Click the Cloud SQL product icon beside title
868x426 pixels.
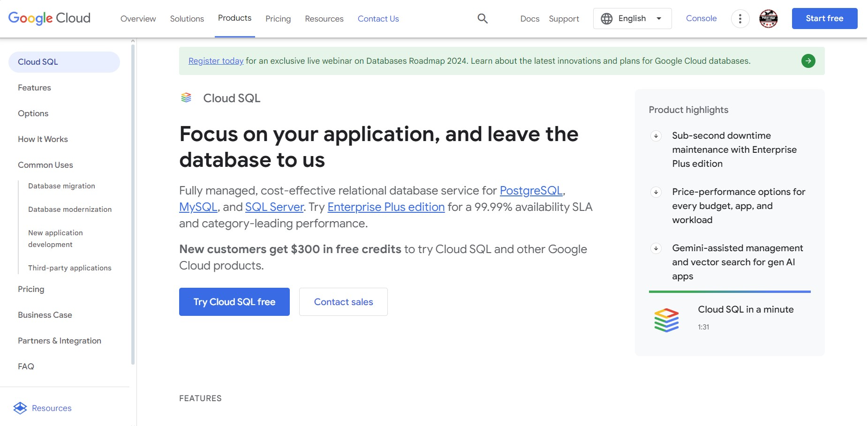pos(186,97)
